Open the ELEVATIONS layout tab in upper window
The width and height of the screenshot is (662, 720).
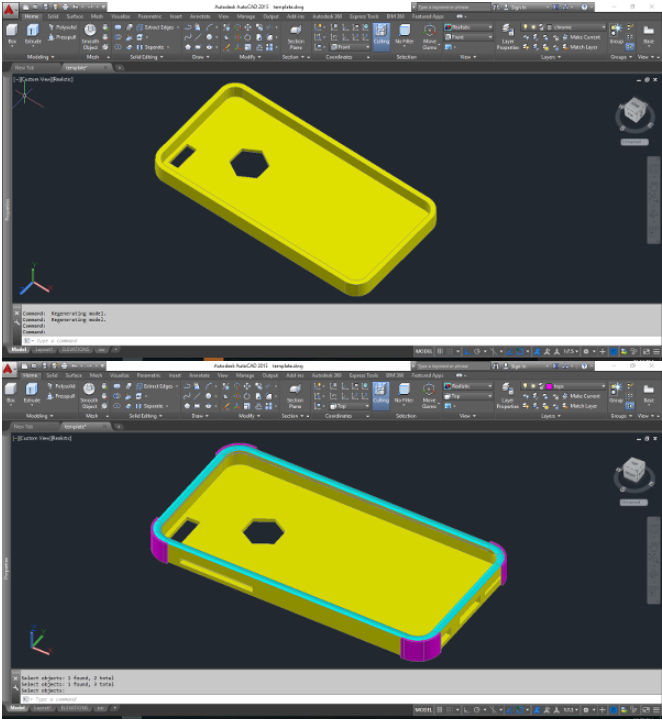point(75,349)
